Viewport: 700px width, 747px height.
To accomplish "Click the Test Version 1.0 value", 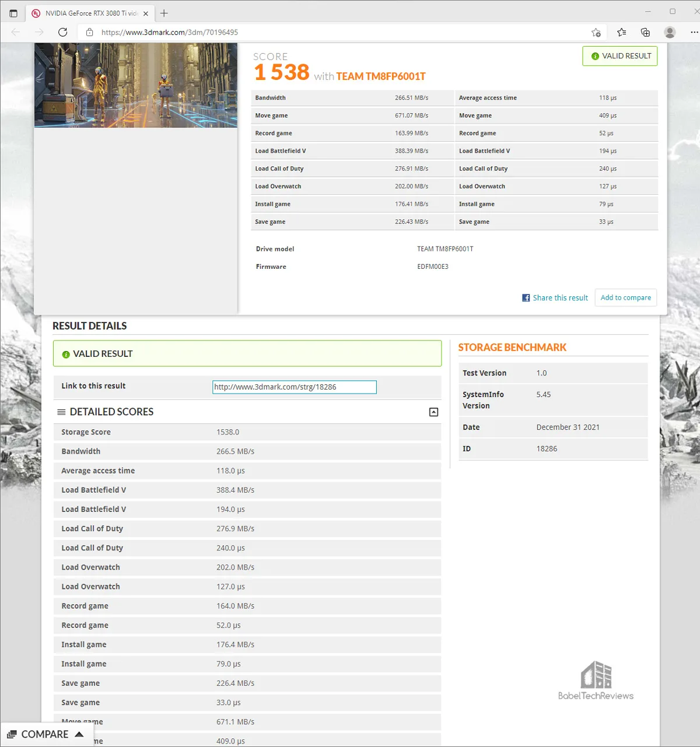I will [x=541, y=373].
